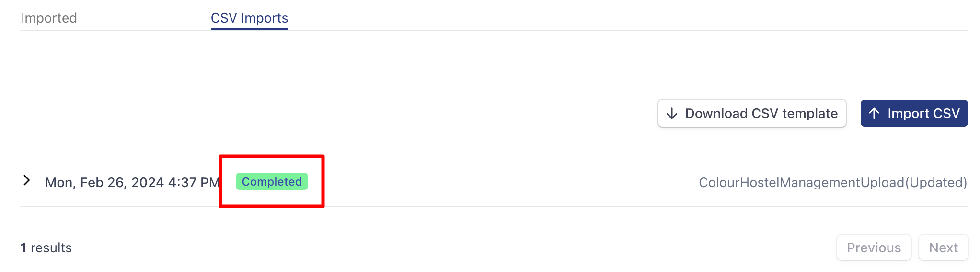Click the upload arrow icon on Import CSV
Image resolution: width=980 pixels, height=272 pixels.
874,114
